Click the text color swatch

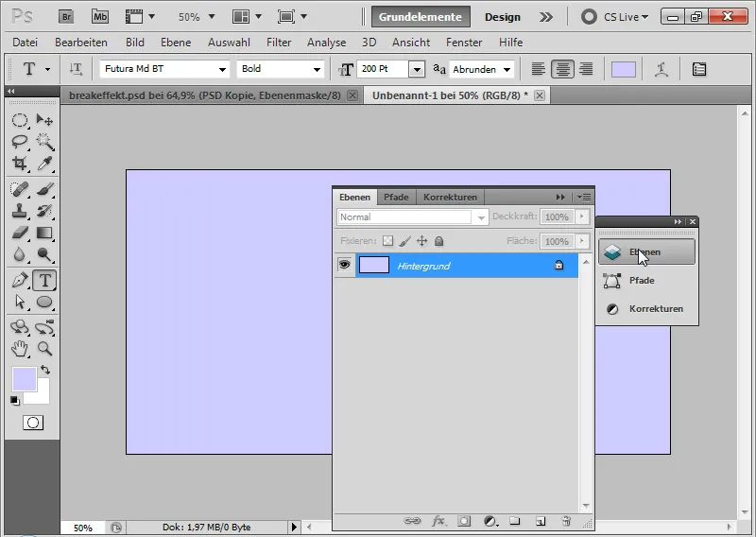[624, 69]
